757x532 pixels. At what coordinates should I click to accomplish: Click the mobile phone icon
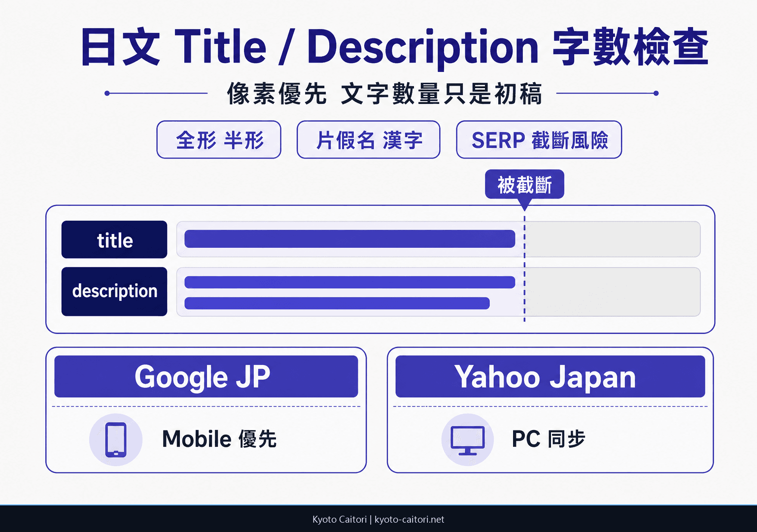[x=116, y=439]
